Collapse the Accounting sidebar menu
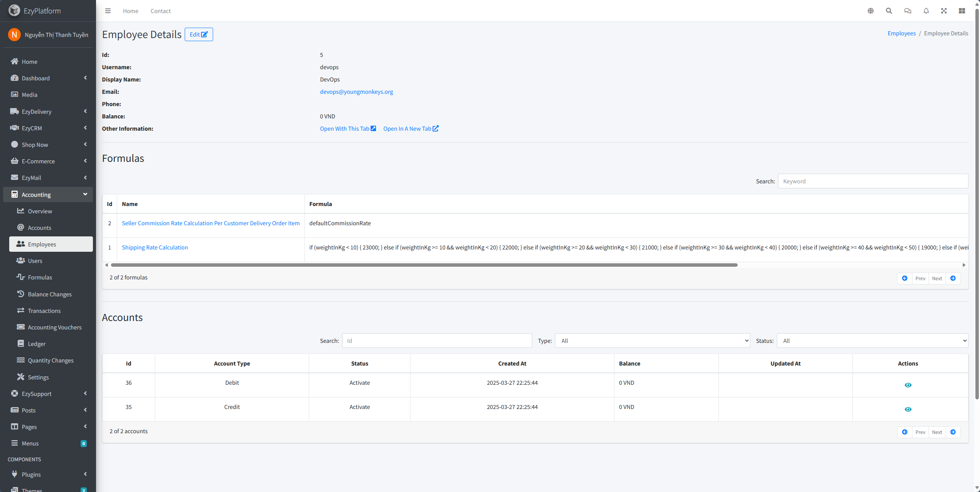Screen dimensions: 980x492 (48, 194)
